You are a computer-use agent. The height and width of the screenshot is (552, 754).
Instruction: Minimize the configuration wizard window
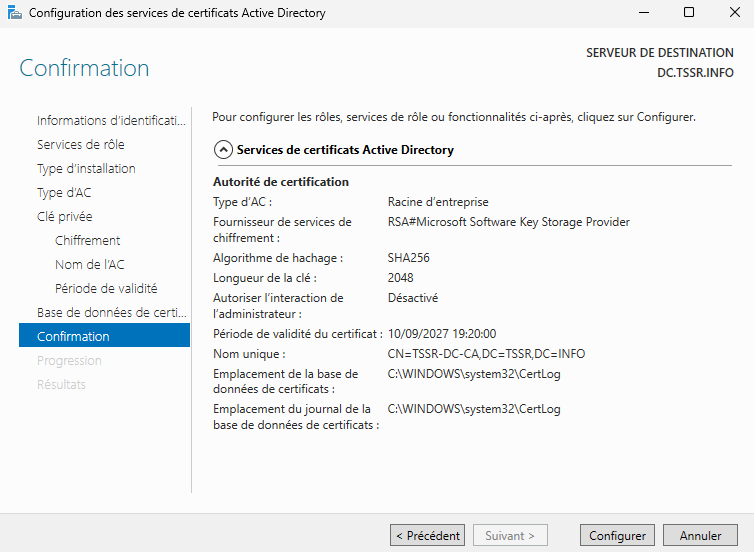pos(642,14)
